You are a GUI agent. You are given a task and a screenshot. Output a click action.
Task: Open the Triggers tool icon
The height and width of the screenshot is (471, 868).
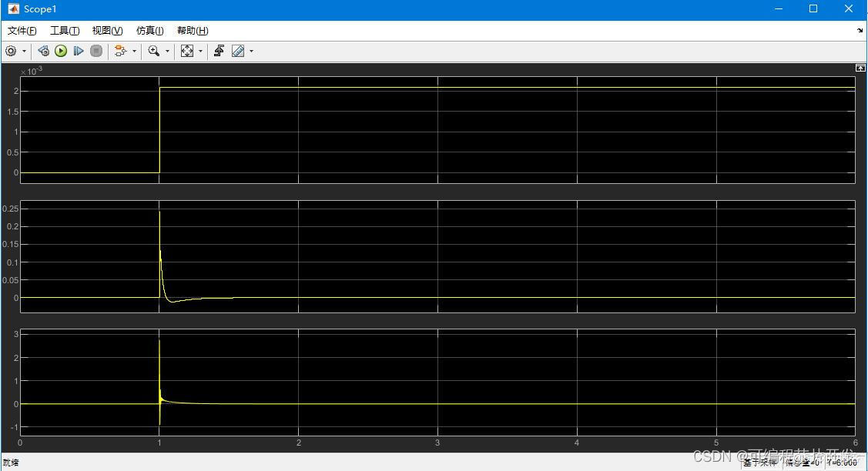[220, 52]
